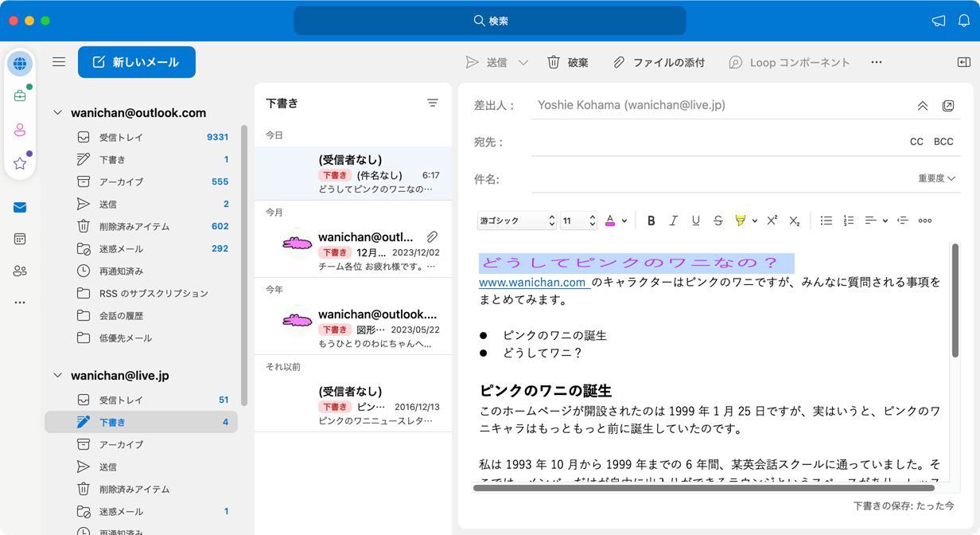Show the BCC field
Screen dimensions: 980x535
[x=943, y=142]
